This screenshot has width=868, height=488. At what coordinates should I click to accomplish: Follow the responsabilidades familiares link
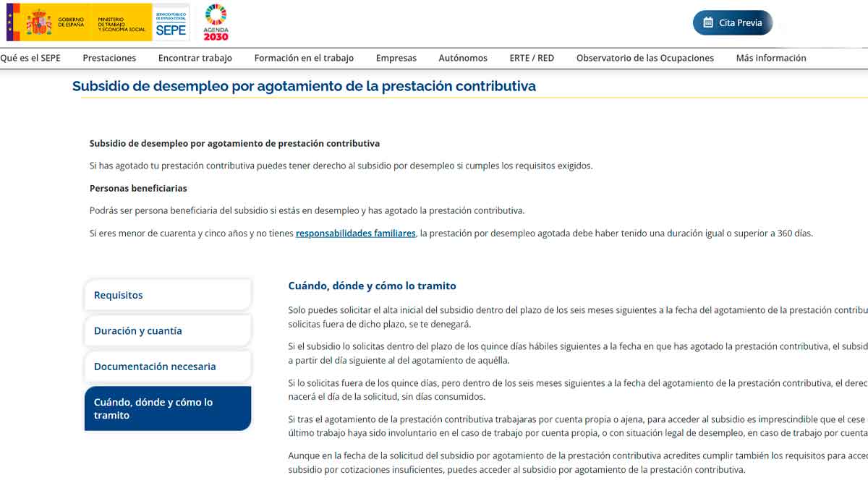(x=356, y=234)
